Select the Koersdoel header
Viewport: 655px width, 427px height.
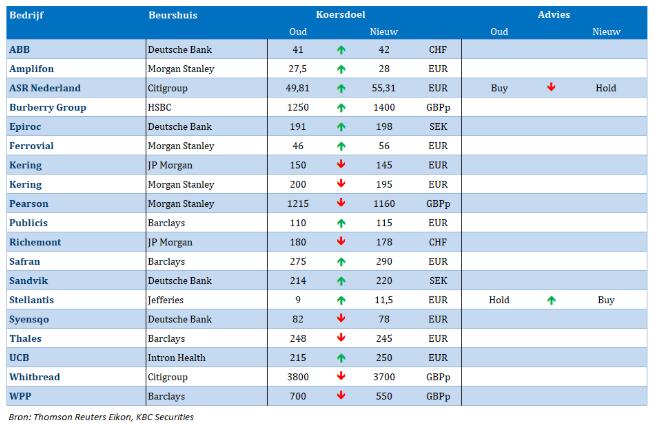[x=340, y=15]
